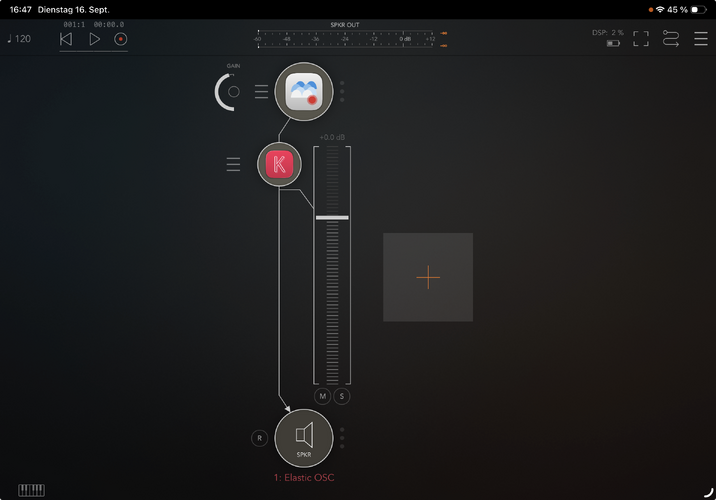The height and width of the screenshot is (500, 716).
Task: Open the signal routing view icon
Action: point(671,39)
